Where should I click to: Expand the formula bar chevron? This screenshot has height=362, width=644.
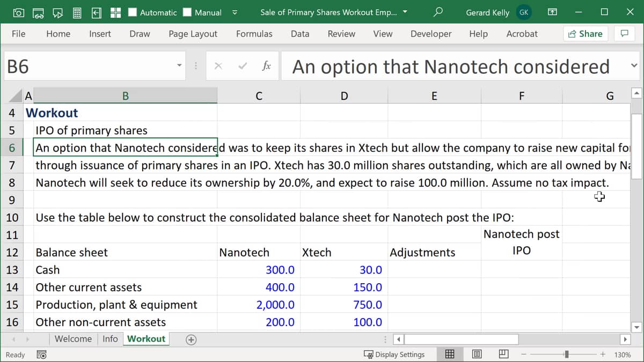634,66
